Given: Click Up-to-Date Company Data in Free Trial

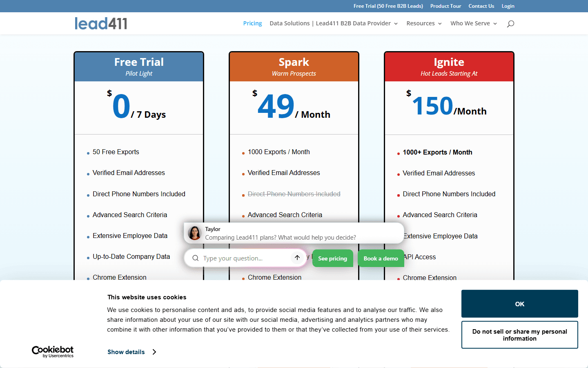Looking at the screenshot, I should 131,257.
